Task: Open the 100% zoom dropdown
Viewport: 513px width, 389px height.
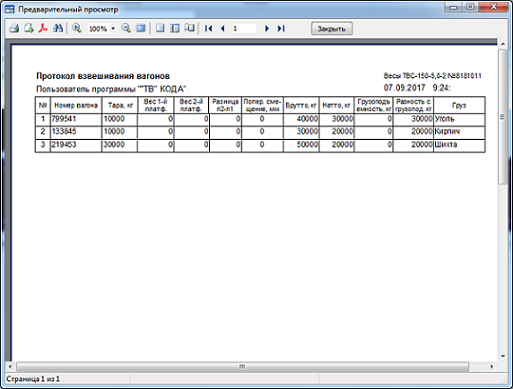Action: pyautogui.click(x=113, y=29)
